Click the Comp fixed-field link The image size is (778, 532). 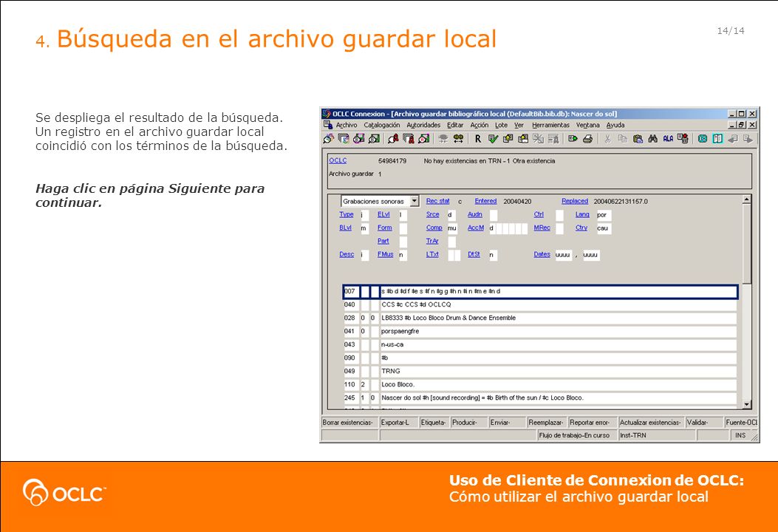tap(434, 228)
